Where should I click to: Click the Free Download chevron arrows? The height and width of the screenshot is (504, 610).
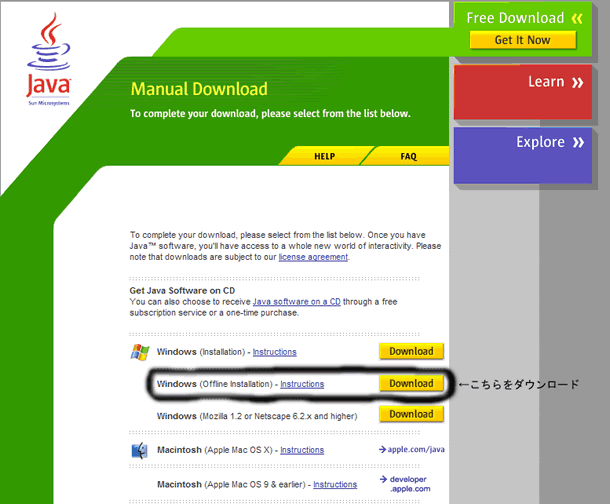pos(576,18)
